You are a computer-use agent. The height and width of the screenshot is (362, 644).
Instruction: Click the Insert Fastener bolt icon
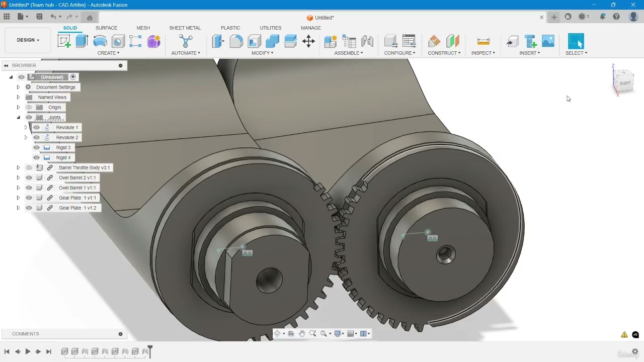[530, 41]
